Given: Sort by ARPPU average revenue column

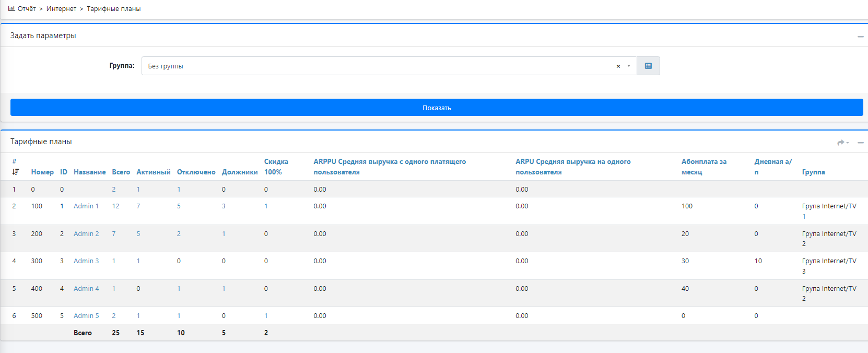Looking at the screenshot, I should (390, 167).
